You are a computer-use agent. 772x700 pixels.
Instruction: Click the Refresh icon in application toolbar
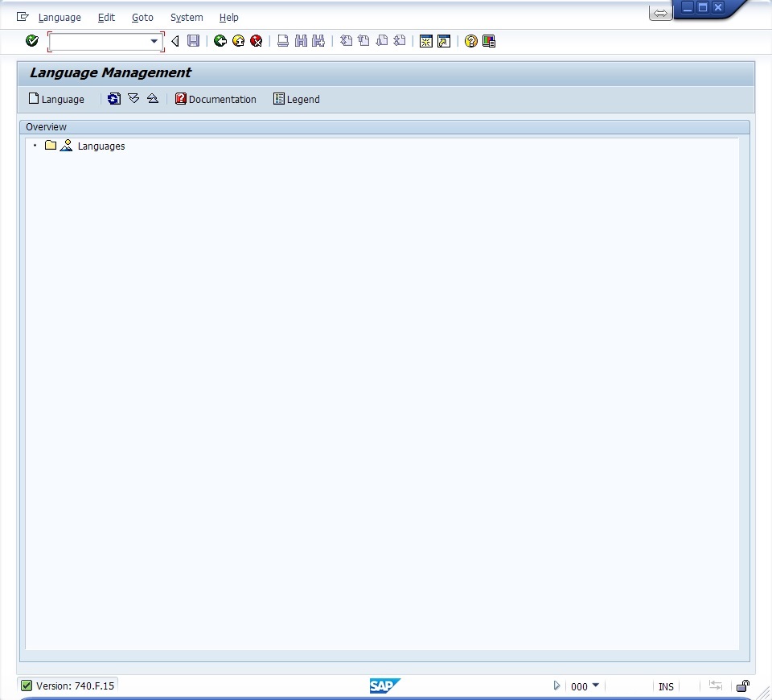tap(113, 98)
